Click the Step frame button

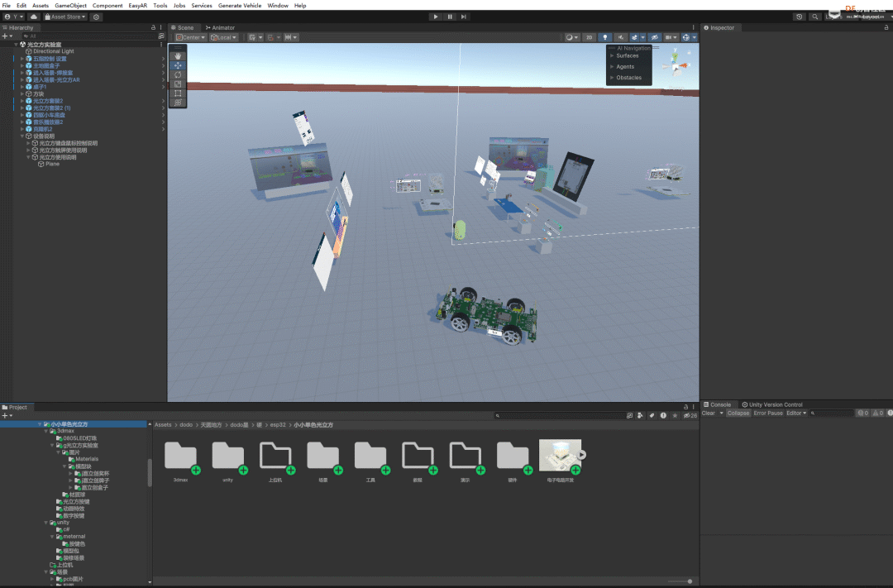click(x=464, y=17)
